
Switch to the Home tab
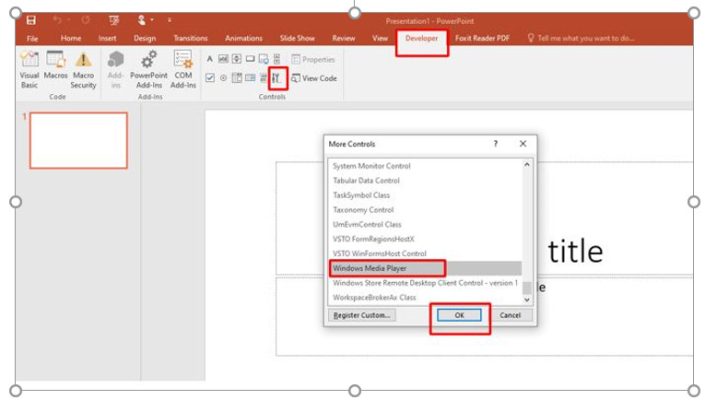tap(71, 38)
